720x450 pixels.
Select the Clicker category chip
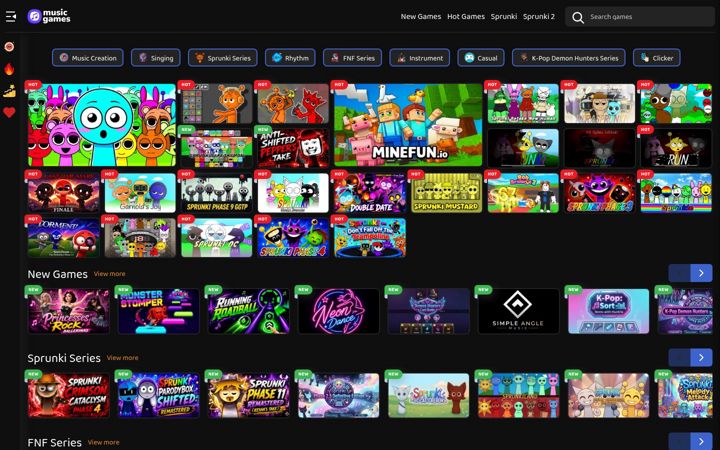[657, 58]
